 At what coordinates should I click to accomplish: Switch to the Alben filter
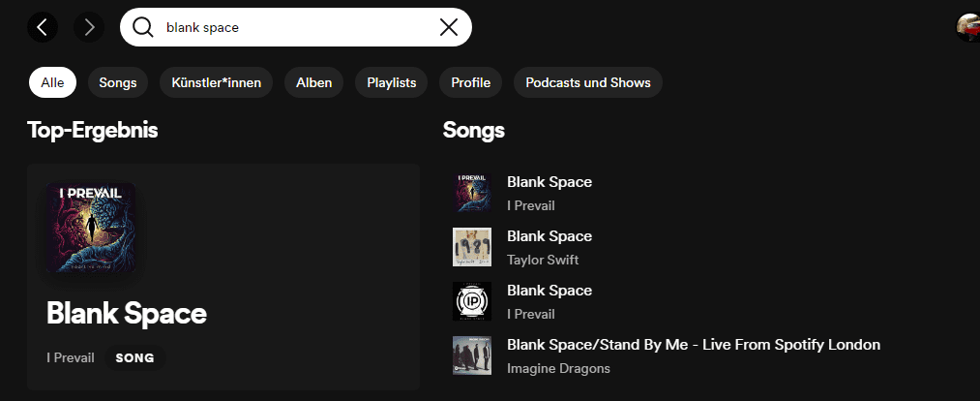click(x=313, y=82)
